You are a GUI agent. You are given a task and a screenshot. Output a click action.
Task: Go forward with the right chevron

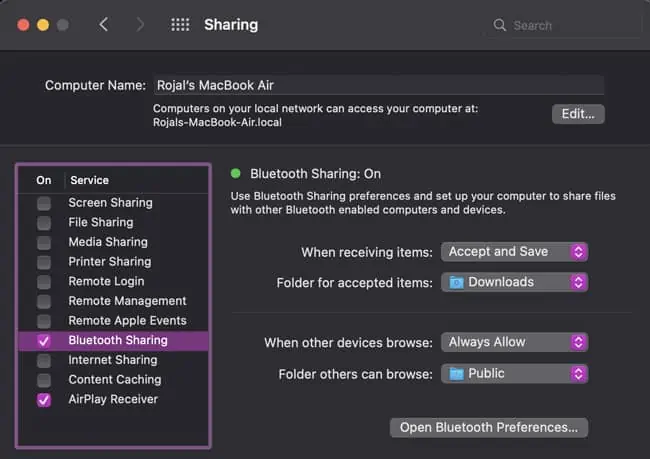pos(139,25)
